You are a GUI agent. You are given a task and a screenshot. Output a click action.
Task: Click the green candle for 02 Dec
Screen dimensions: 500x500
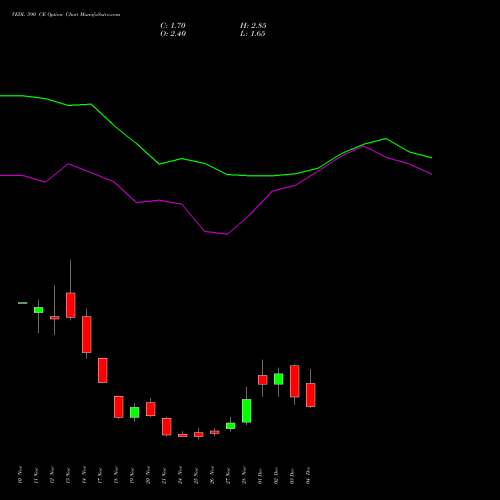pos(279,379)
